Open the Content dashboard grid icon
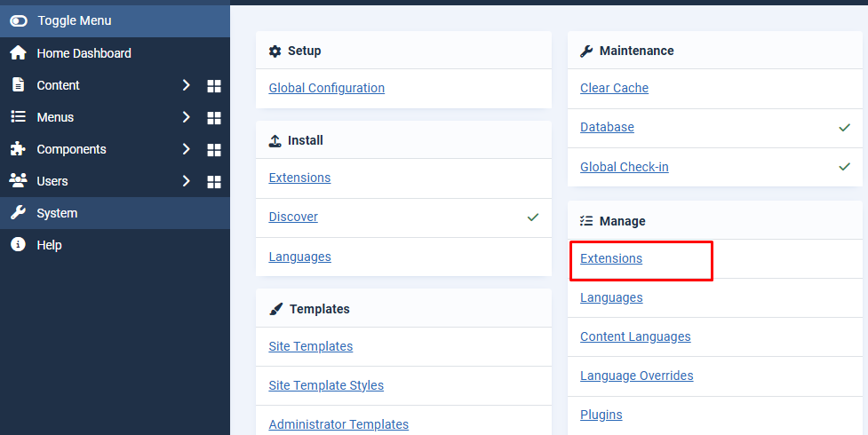 (x=213, y=86)
